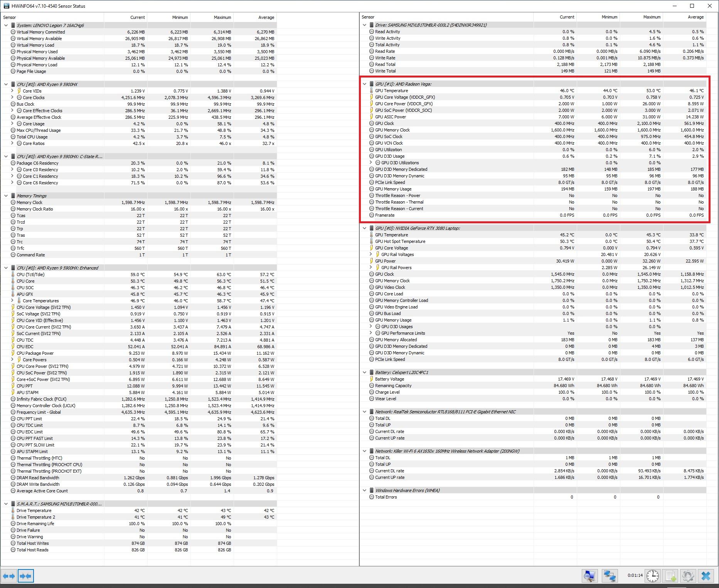Collapse Windows Hardware Errors (WHEA) group
Image resolution: width=719 pixels, height=588 pixels.
pyautogui.click(x=364, y=490)
